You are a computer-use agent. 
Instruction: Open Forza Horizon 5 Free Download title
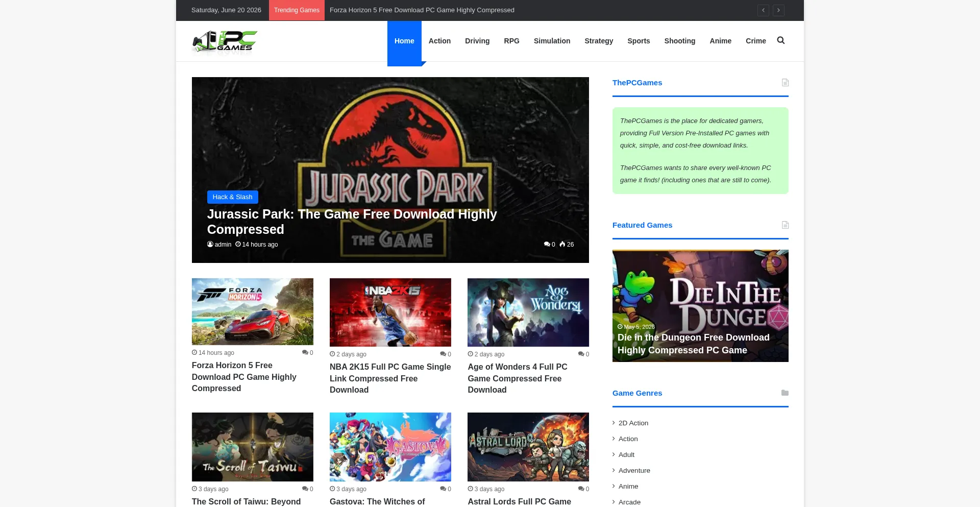(244, 377)
